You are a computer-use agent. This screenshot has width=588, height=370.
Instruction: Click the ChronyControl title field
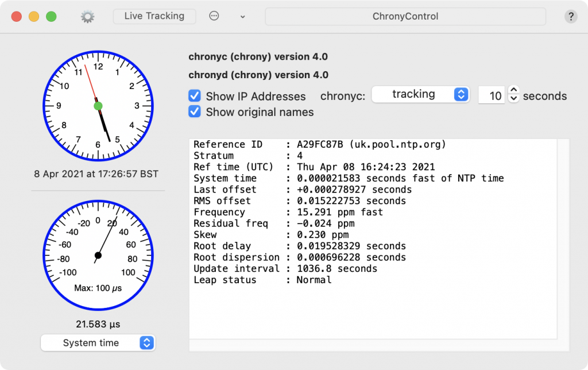[x=405, y=17]
